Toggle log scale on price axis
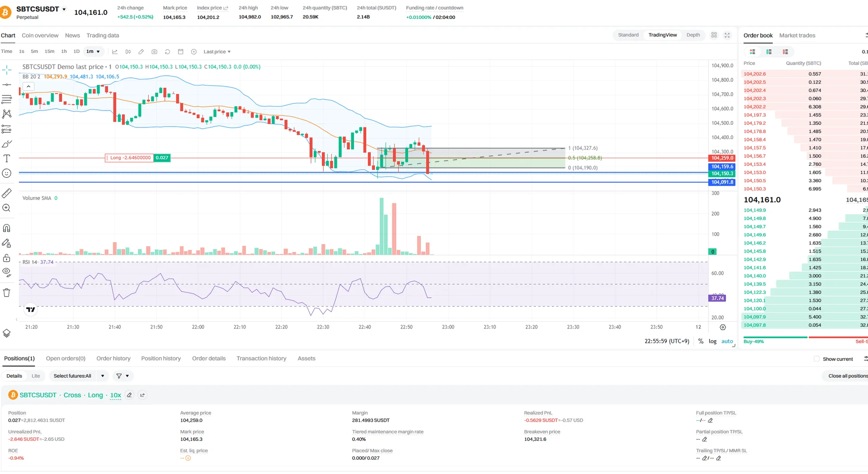 [712, 342]
